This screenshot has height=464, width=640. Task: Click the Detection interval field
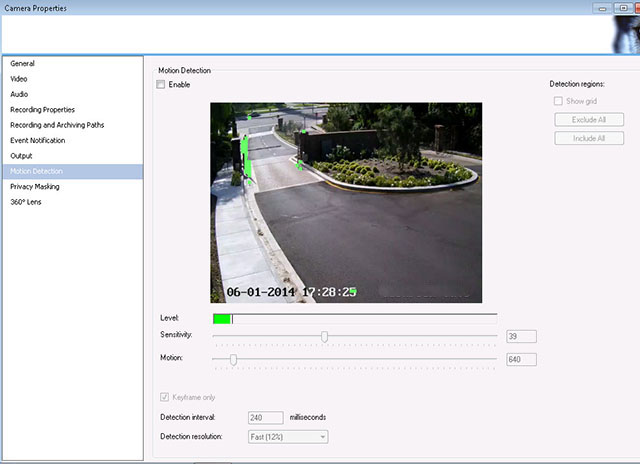tap(266, 417)
